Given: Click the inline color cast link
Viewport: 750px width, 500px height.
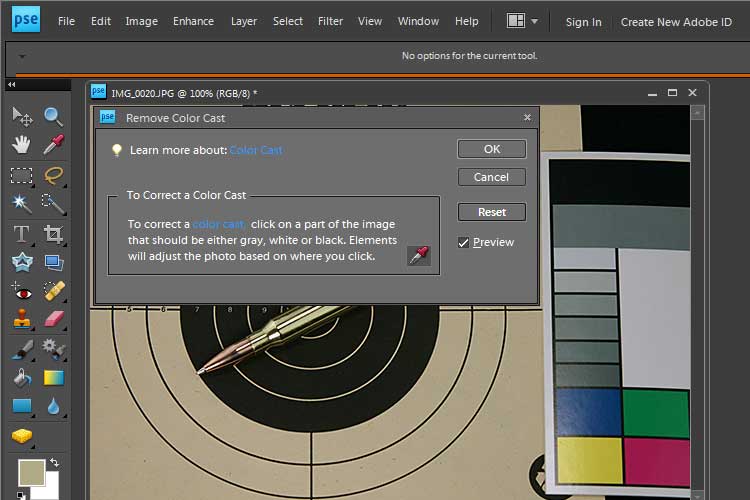Looking at the screenshot, I should (219, 224).
